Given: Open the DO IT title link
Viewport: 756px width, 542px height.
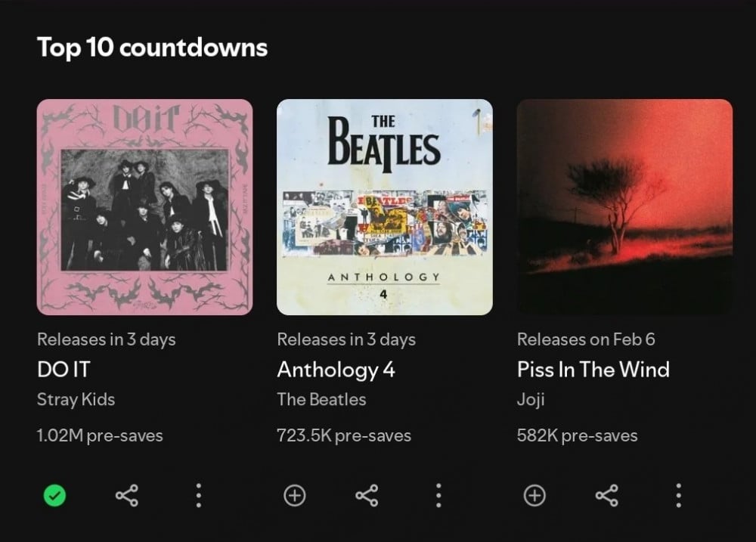Looking at the screenshot, I should coord(64,370).
